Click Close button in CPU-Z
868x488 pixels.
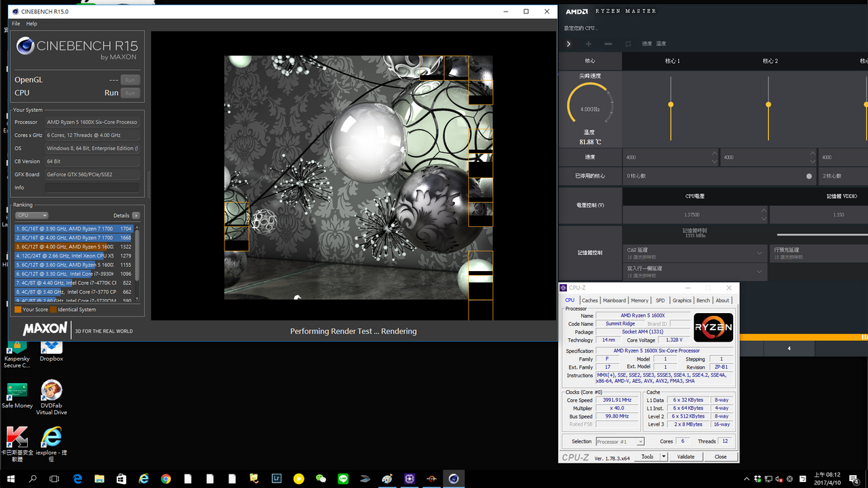(720, 457)
